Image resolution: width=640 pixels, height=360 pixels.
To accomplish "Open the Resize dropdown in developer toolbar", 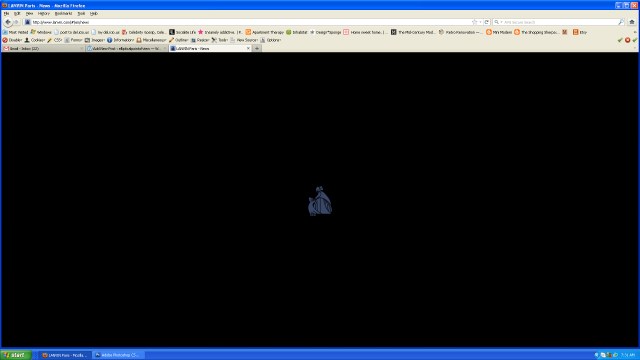I will pyautogui.click(x=200, y=40).
